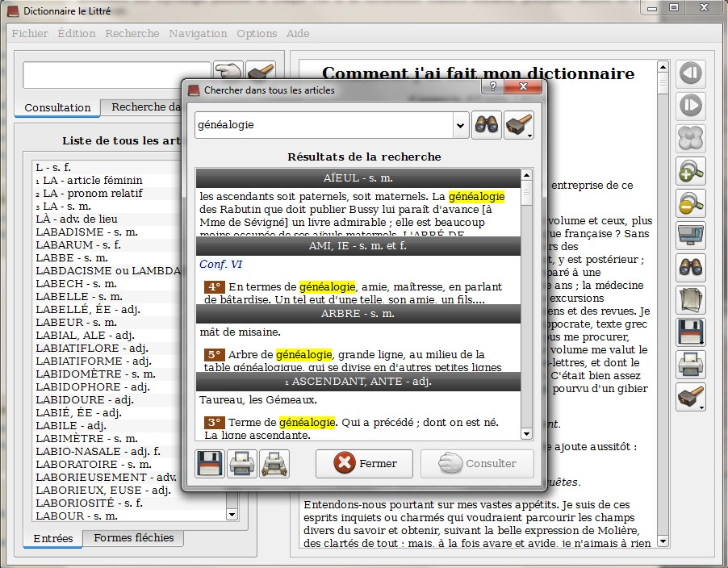Zoom out with the yellow minus magnifier
Viewport: 728px width, 568px height.
tap(691, 203)
